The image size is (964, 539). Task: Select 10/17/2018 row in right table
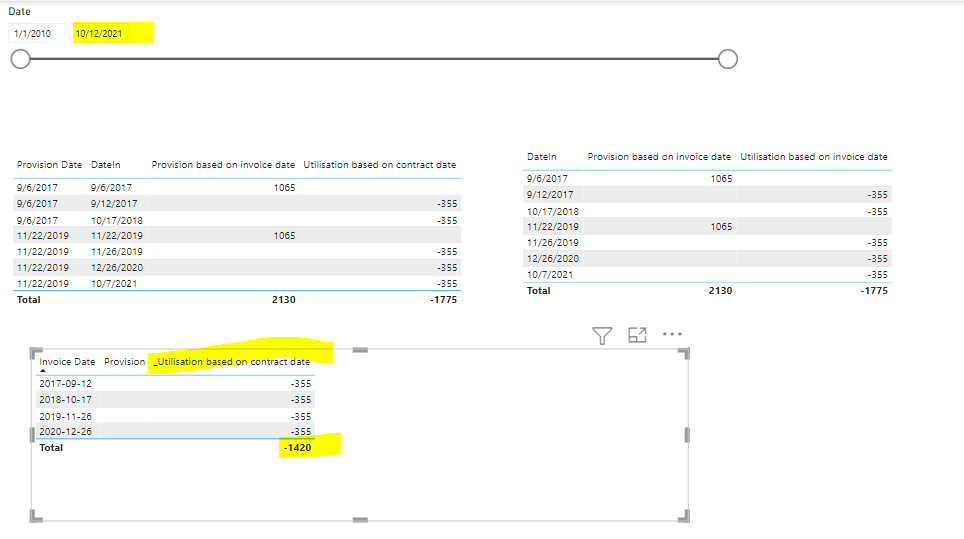point(707,211)
